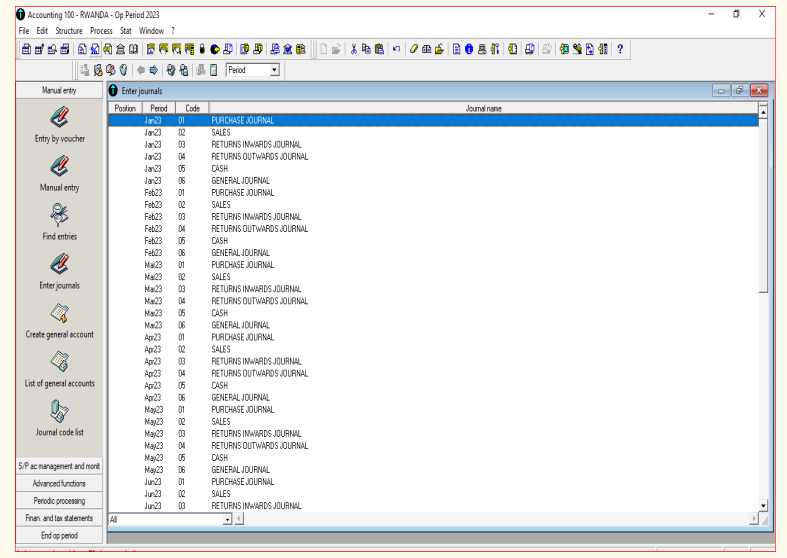Image resolution: width=787 pixels, height=558 pixels.
Task: Open the Window menu
Action: click(x=151, y=31)
